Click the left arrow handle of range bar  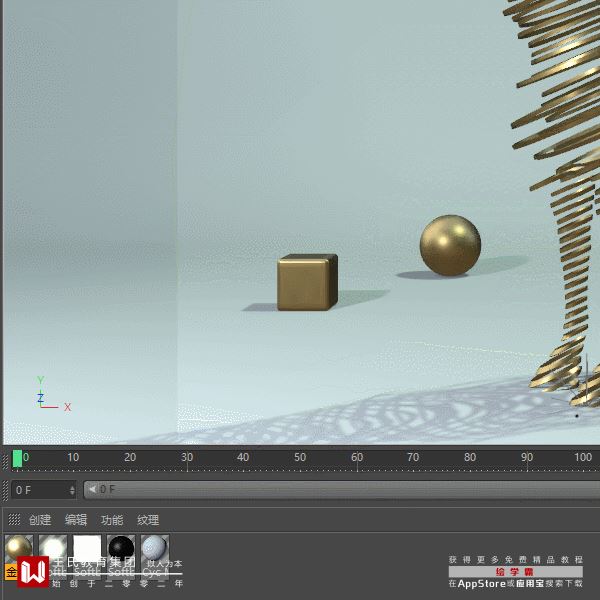92,489
